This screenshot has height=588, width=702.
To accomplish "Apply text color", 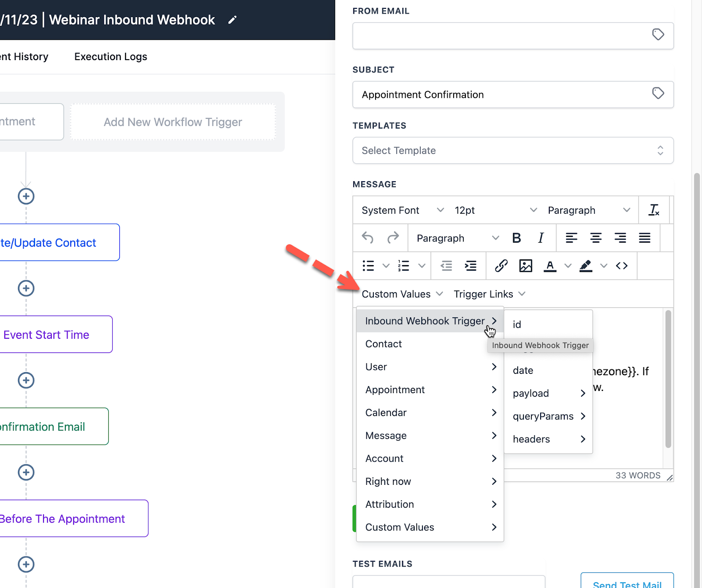I will click(x=550, y=265).
